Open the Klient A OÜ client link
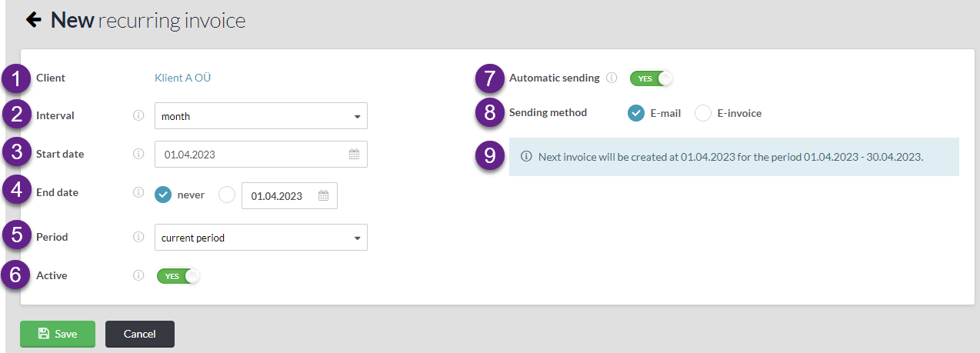Viewport: 980px width, 353px height. tap(182, 78)
